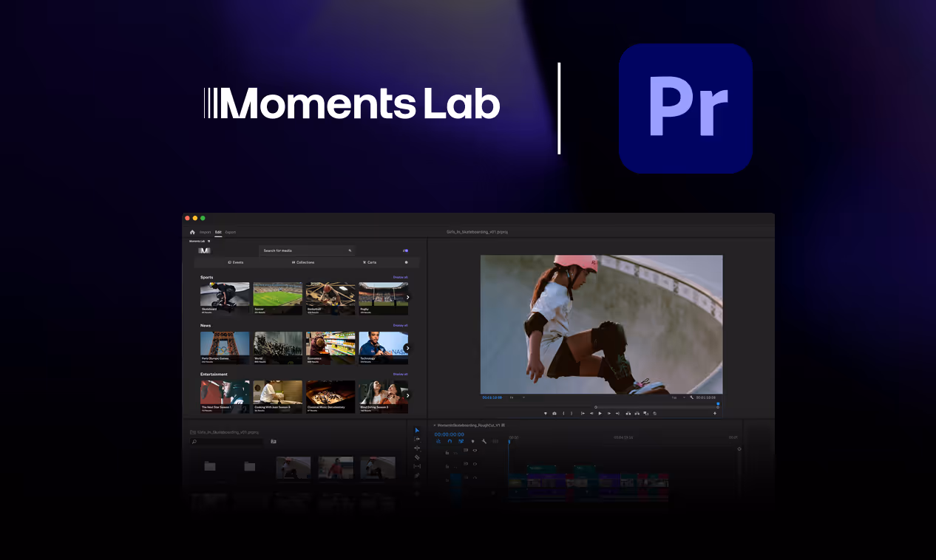The width and height of the screenshot is (936, 560).
Task: Open the Carts tab
Action: 370,262
